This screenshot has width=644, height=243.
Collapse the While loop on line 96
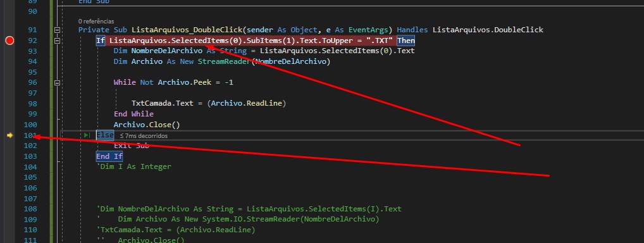(57, 83)
